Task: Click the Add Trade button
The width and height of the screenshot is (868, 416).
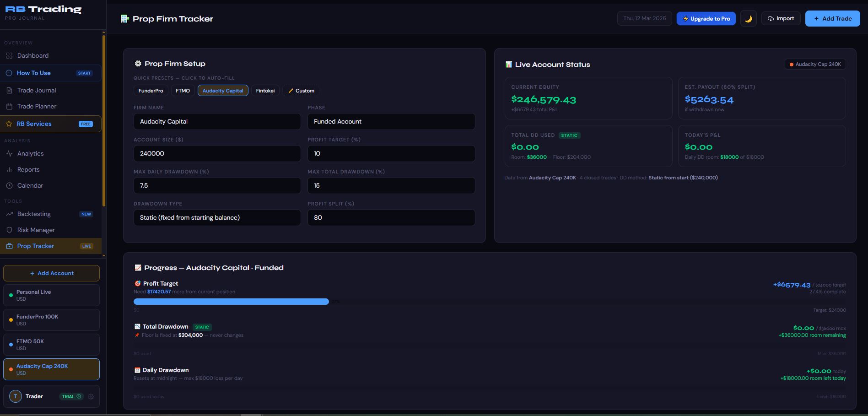Action: [832, 18]
